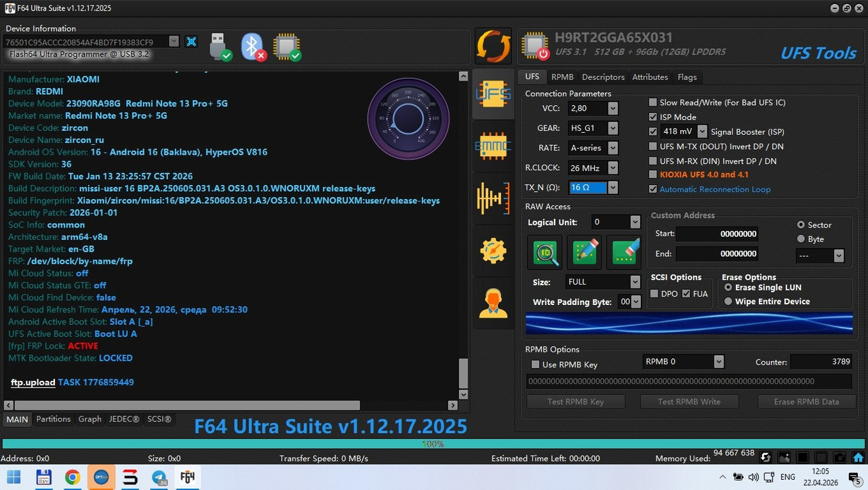Click the camera screenshot icon in status bar

[x=840, y=458]
